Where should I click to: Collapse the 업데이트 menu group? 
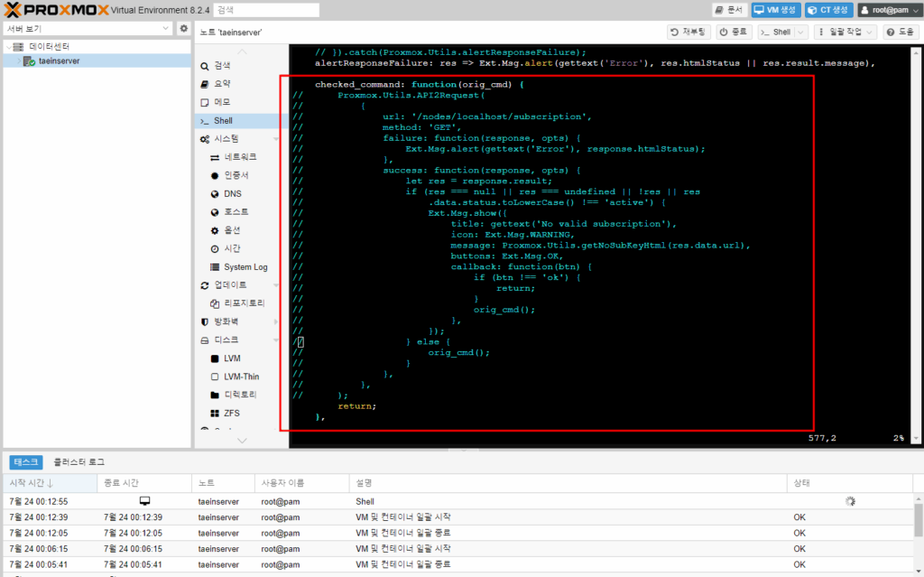click(276, 285)
